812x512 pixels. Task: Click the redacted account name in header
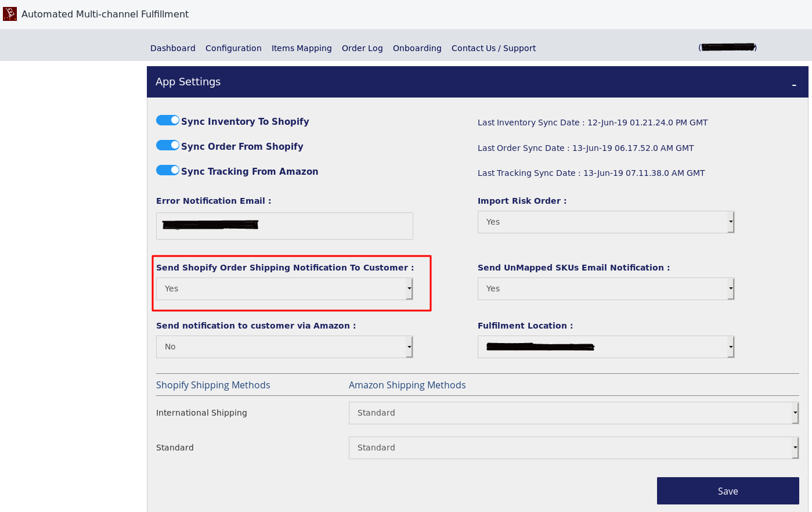(x=728, y=48)
